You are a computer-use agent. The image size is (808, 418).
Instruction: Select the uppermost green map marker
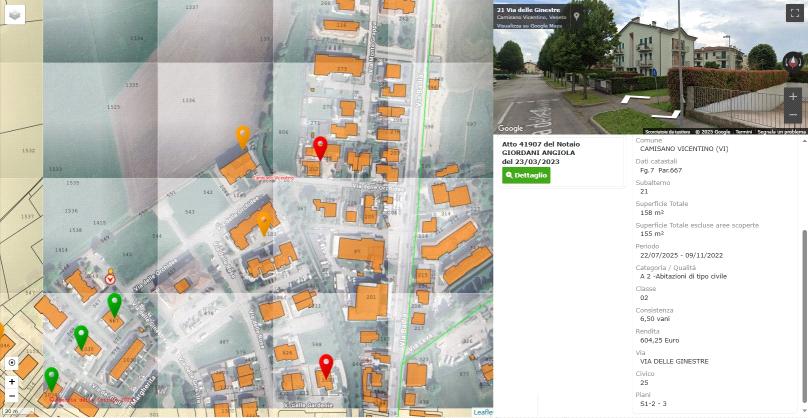tap(114, 303)
